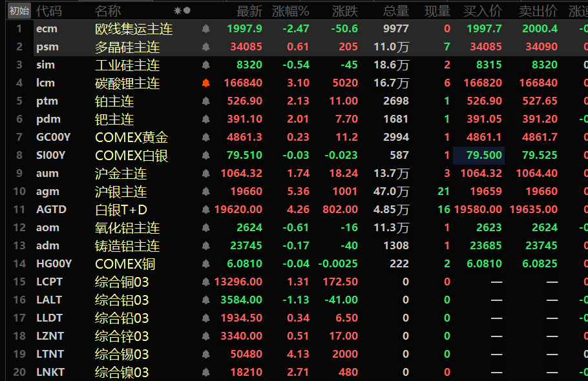Click the bell icon for 欧线集运主连
This screenshot has width=588, height=381.
click(x=206, y=29)
